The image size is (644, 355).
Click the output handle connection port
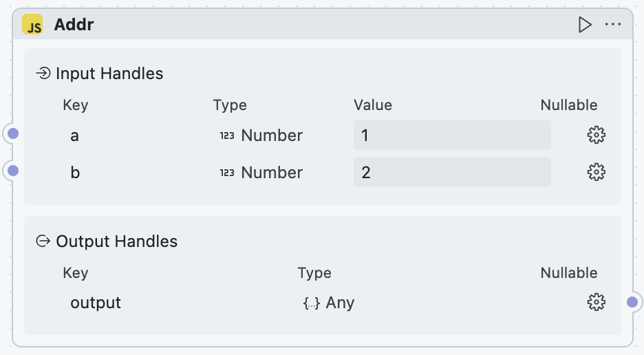click(632, 301)
